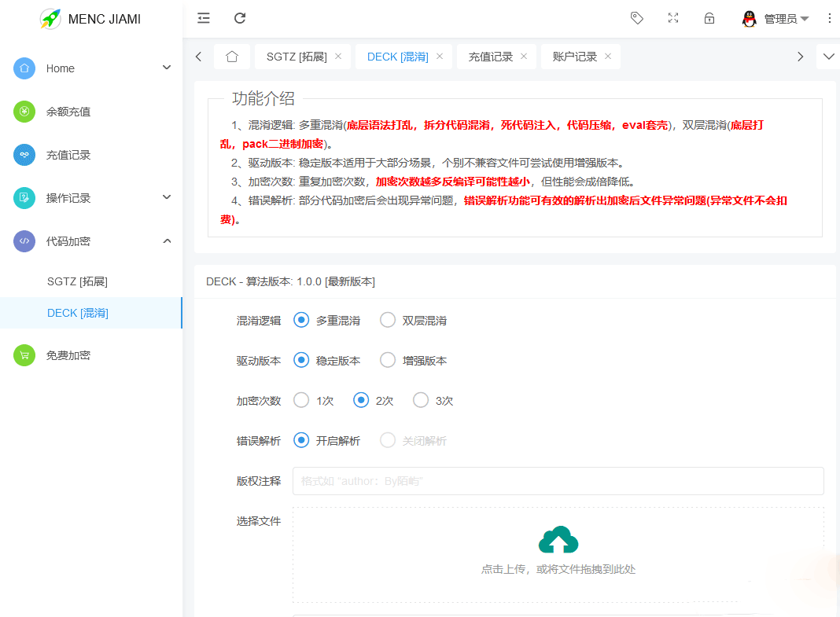
Task: Open 充值记录 sidebar item
Action: (x=91, y=155)
